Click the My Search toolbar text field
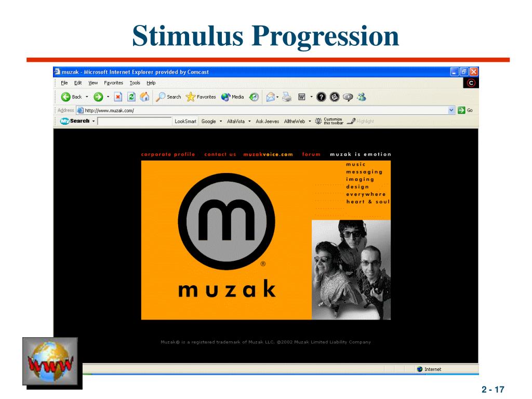Image resolution: width=532 pixels, height=399 pixels. 135,121
